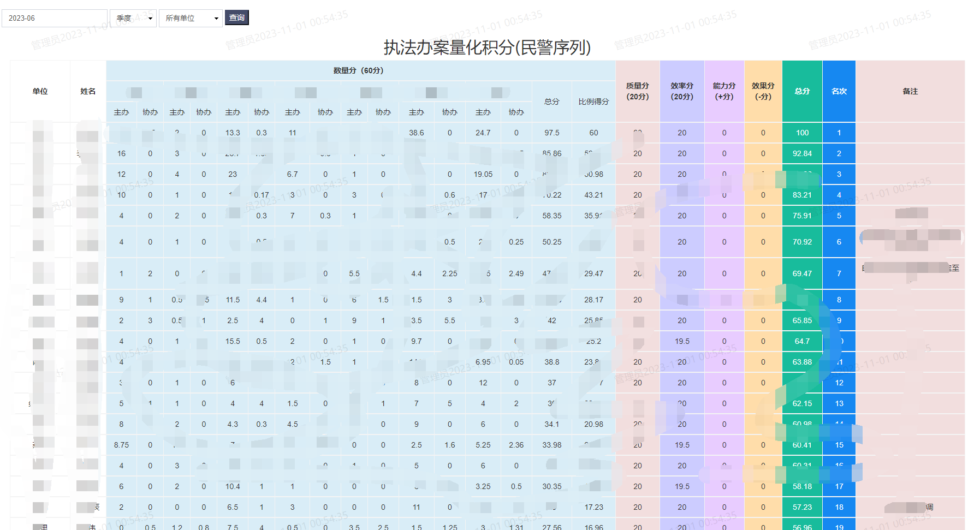Click the quantity total 97.5

click(x=552, y=133)
